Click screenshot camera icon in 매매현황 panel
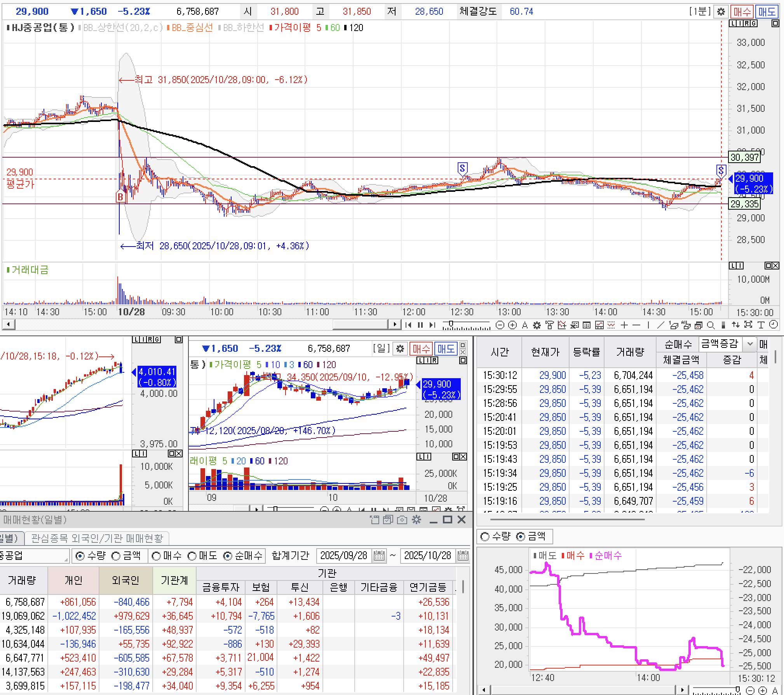 pyautogui.click(x=402, y=520)
